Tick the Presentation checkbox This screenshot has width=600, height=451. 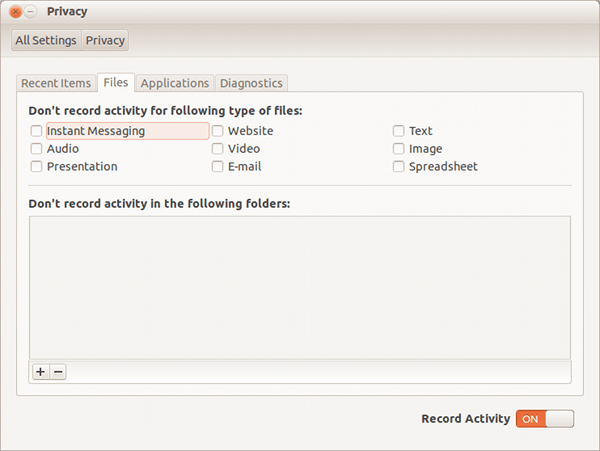36,166
